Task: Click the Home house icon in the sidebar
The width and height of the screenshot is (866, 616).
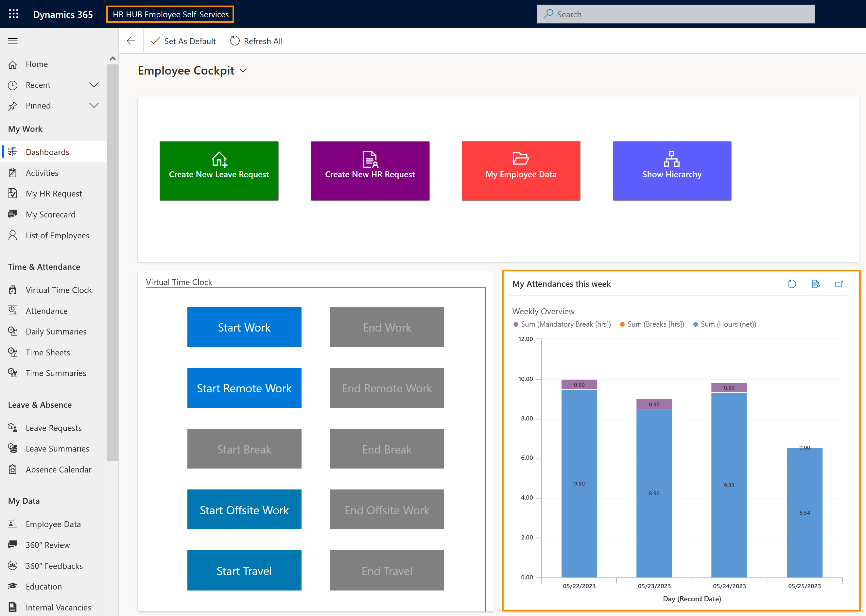Action: [x=13, y=64]
